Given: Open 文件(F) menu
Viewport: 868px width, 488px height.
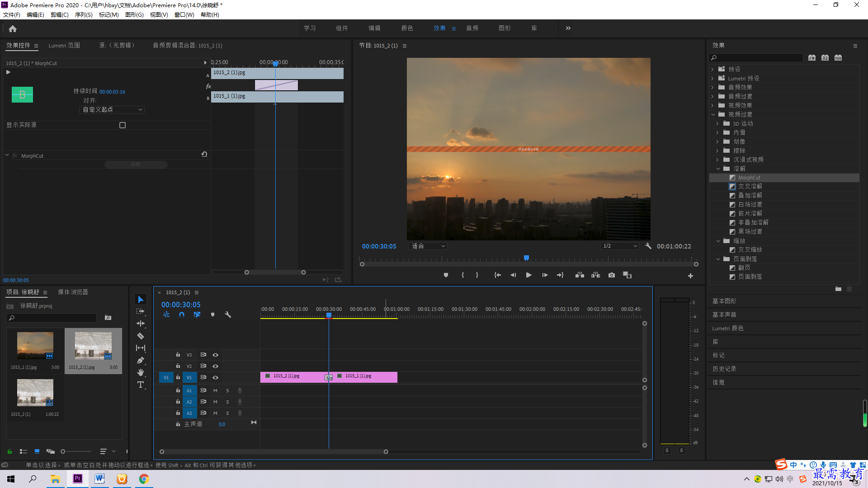Looking at the screenshot, I should coord(12,15).
